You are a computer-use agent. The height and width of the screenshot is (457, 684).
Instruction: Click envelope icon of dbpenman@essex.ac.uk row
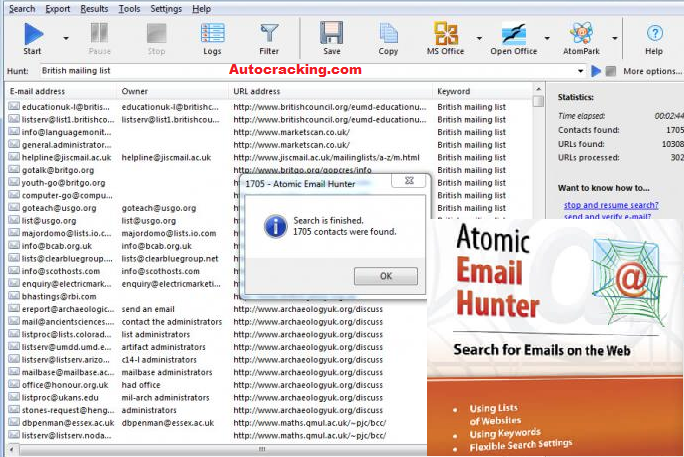(x=14, y=423)
